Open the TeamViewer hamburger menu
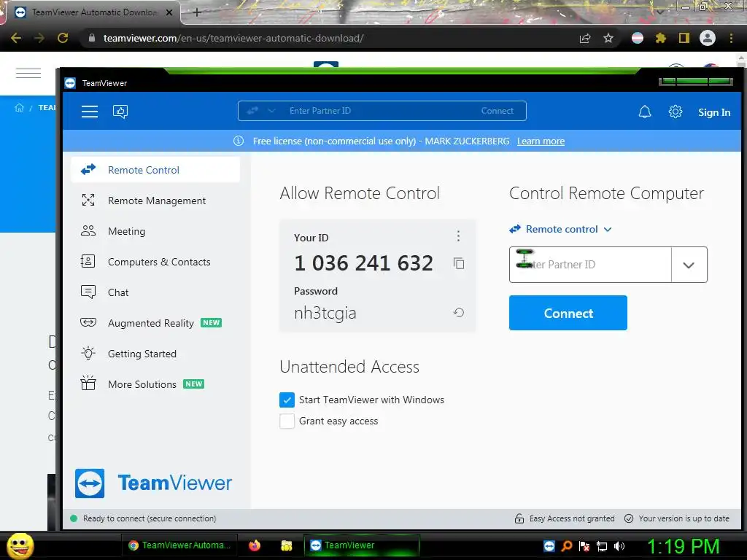The image size is (747, 560). 90,112
